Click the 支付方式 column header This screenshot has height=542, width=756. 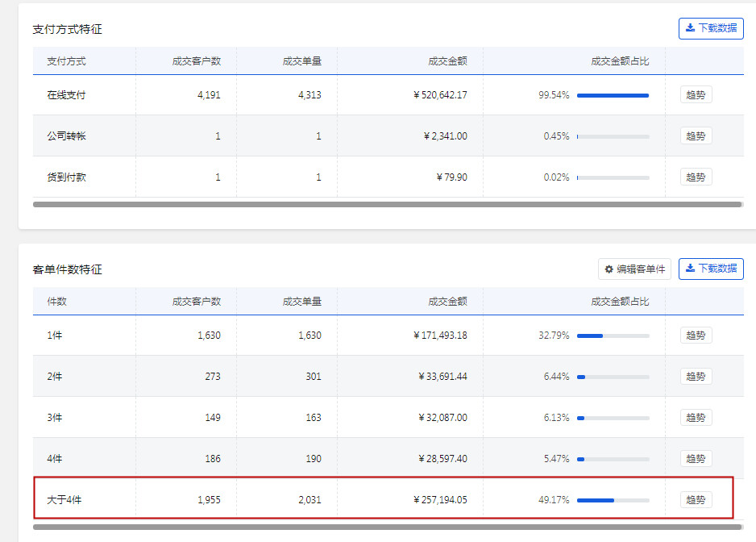click(x=66, y=60)
